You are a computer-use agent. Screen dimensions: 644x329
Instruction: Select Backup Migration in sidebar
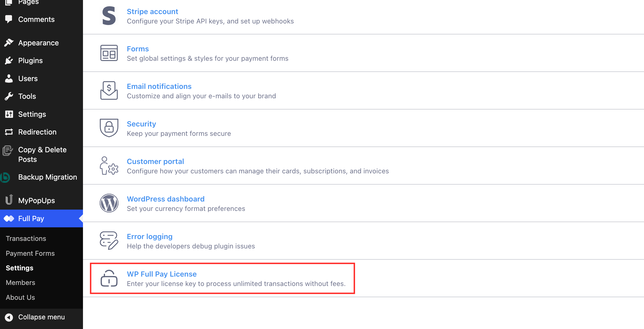click(47, 177)
